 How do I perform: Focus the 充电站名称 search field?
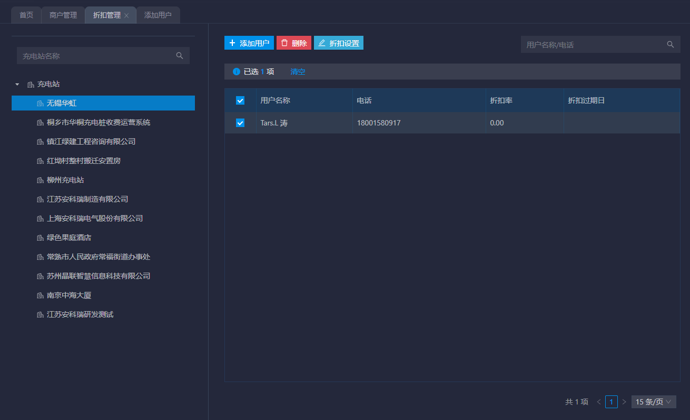pyautogui.click(x=103, y=56)
